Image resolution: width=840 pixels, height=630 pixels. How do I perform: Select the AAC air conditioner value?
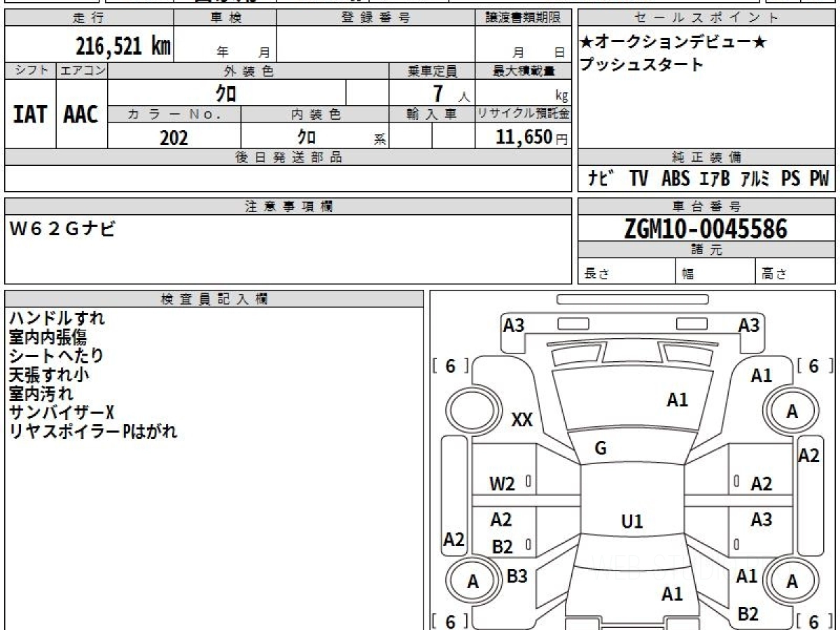point(81,115)
